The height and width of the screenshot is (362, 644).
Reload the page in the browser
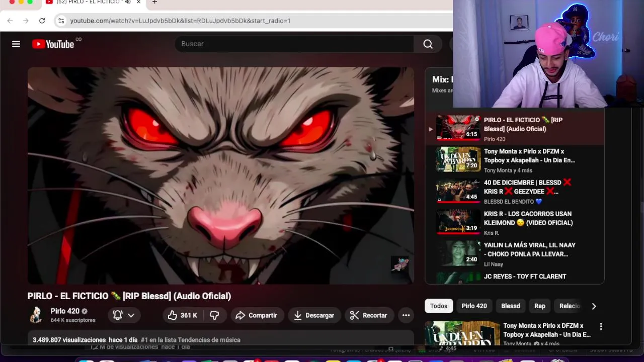[42, 21]
